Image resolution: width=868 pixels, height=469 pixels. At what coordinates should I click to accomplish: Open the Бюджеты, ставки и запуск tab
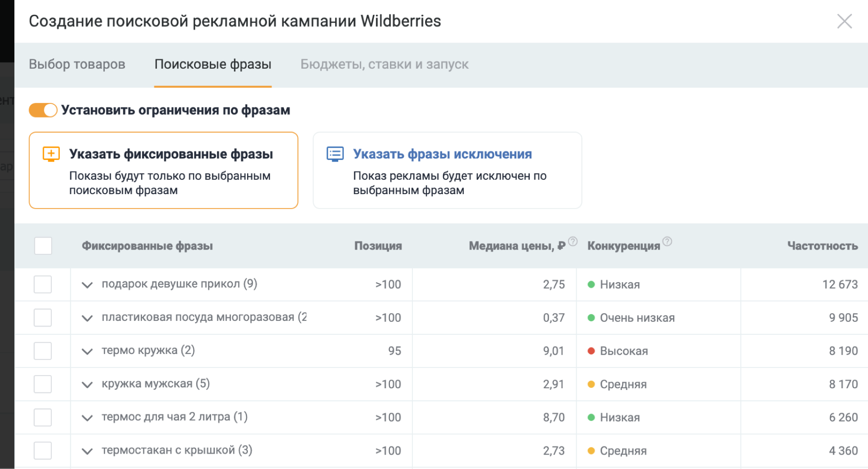pos(384,64)
